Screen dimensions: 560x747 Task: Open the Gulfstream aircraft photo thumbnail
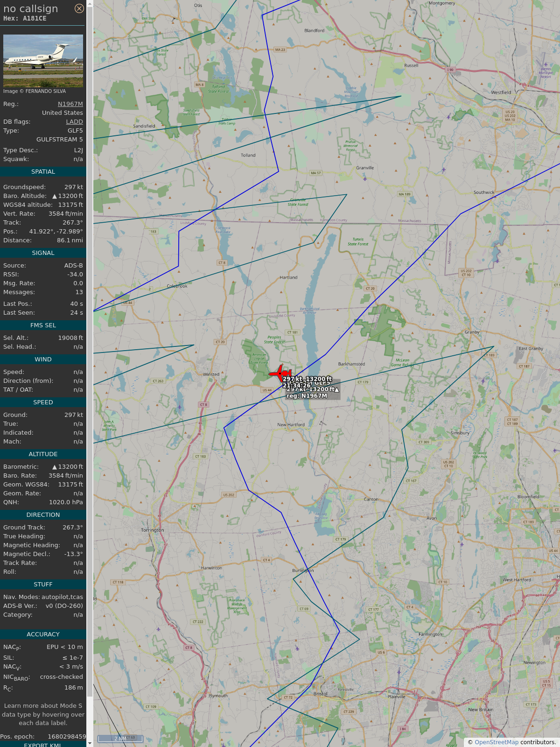click(x=43, y=61)
